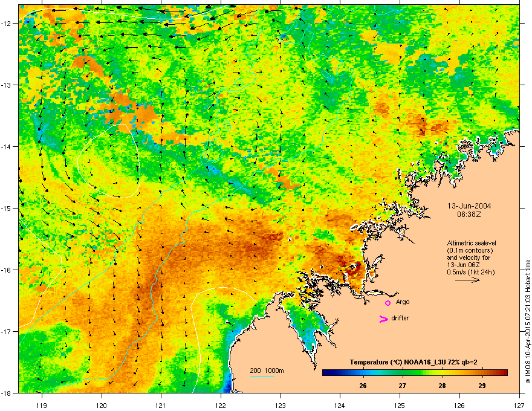Click the '0.5m/s (1kt 24h)' text
The width and height of the screenshot is (532, 411).
[471, 272]
